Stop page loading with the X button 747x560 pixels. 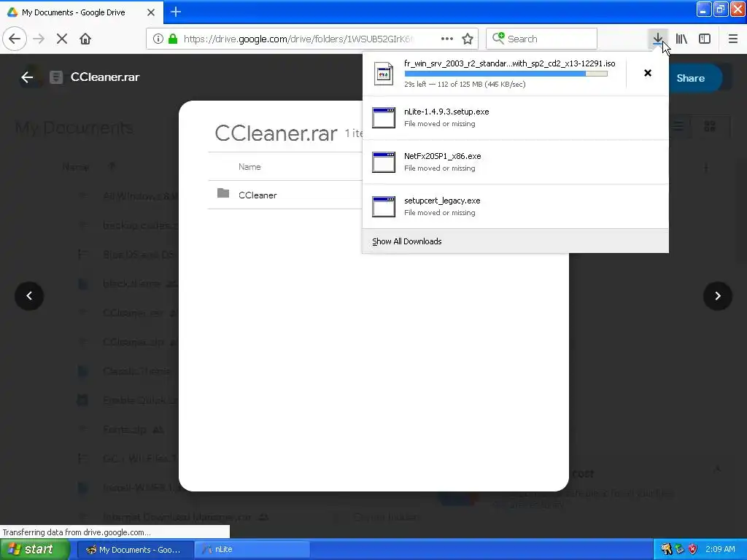pos(62,39)
